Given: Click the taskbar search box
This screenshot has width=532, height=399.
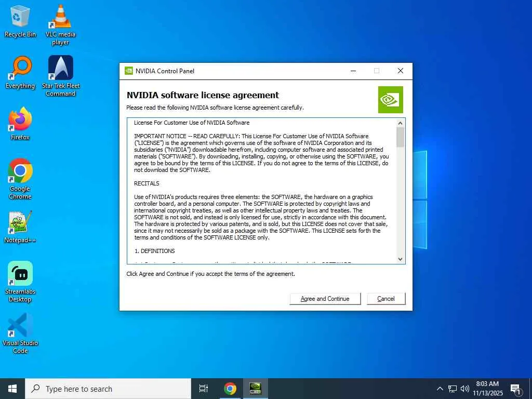Looking at the screenshot, I should [x=108, y=389].
